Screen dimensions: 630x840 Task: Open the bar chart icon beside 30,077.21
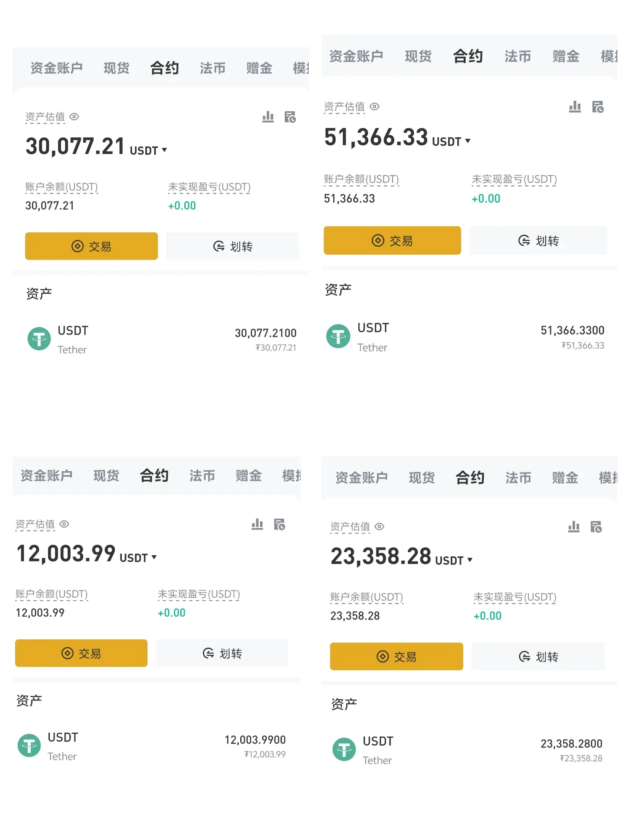(x=268, y=117)
